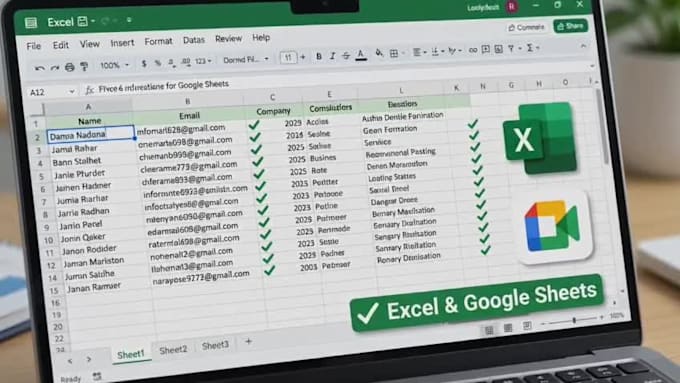
Task: Click the large Excel X logo
Action: 540,138
